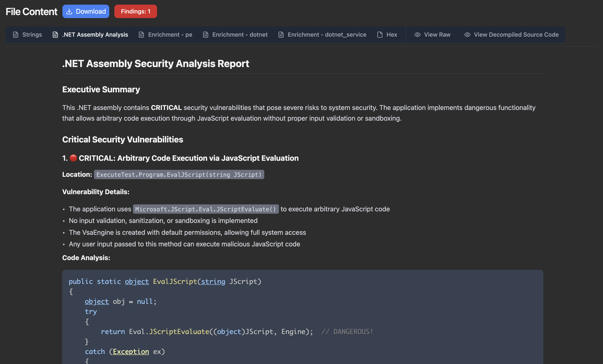Click the eye icon beside View Decompiled Source Code
Viewport: 603px width, 364px height.
(x=468, y=35)
